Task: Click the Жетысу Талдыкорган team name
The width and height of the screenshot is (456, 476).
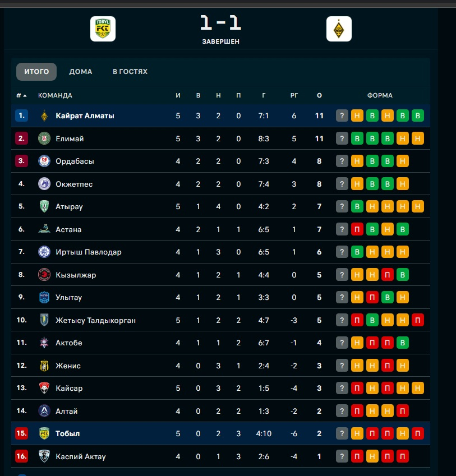Action: tap(95, 320)
